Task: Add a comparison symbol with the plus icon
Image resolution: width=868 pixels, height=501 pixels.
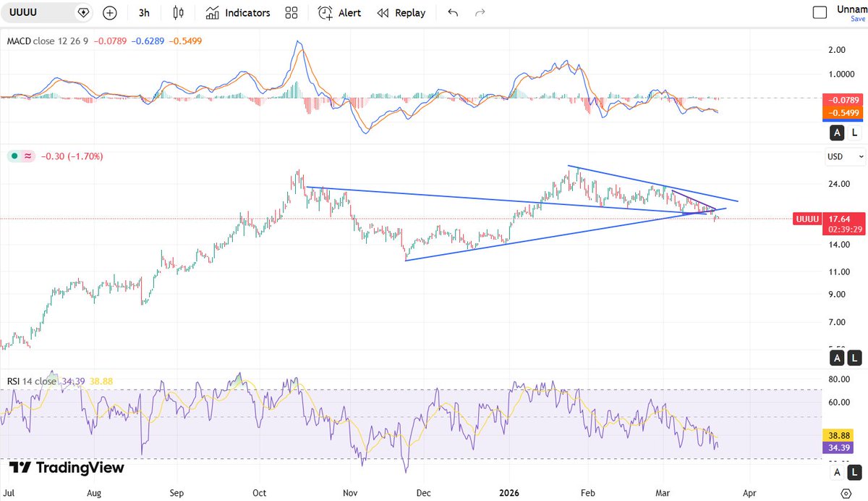Action: (x=109, y=12)
